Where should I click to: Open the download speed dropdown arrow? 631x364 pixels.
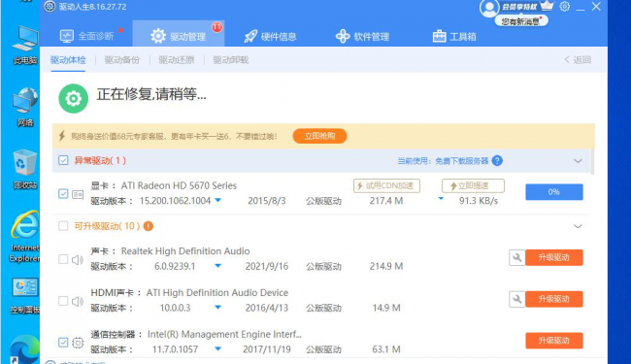coord(441,199)
